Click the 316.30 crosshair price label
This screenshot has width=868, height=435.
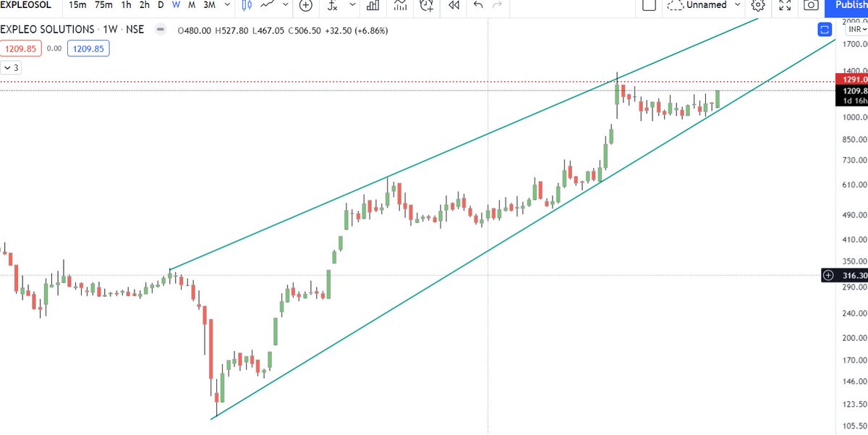(852, 275)
